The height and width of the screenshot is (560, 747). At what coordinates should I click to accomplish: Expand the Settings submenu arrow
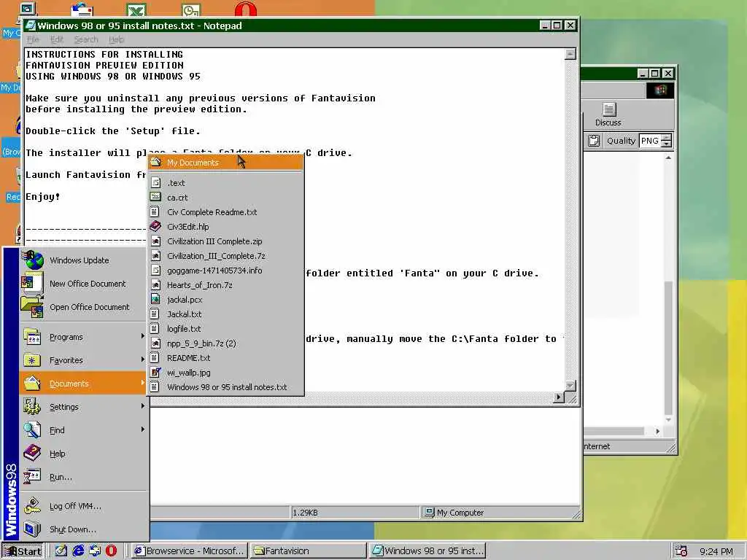[142, 406]
